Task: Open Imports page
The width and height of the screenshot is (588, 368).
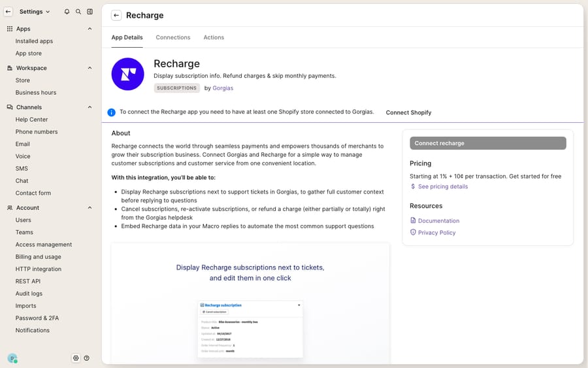Action: pyautogui.click(x=26, y=306)
